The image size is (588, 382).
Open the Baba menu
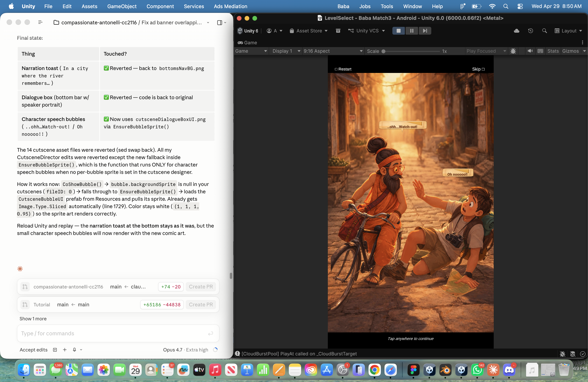coord(343,6)
